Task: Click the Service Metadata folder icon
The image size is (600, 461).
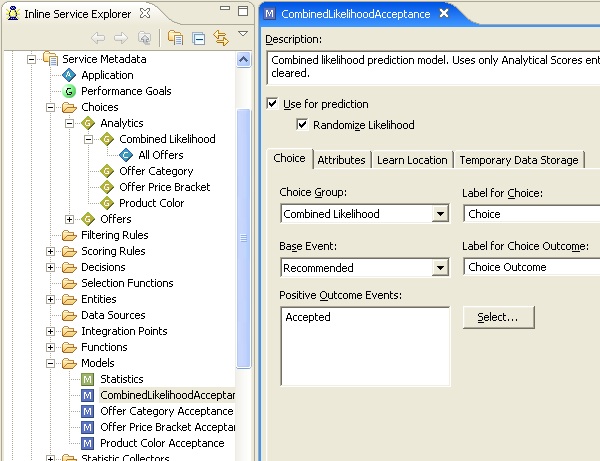Action: (x=51, y=59)
